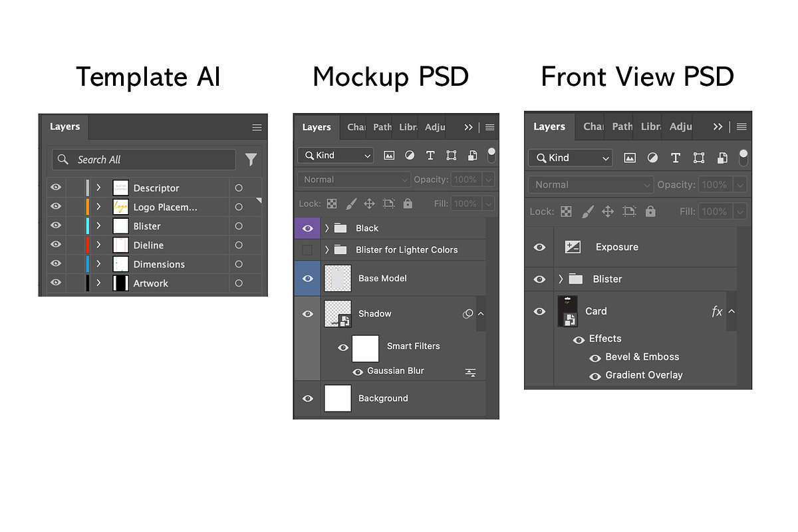Viewport: 798px width, 532px height.
Task: Click the double-arrow icon in Front View PSD
Action: pyautogui.click(x=718, y=126)
